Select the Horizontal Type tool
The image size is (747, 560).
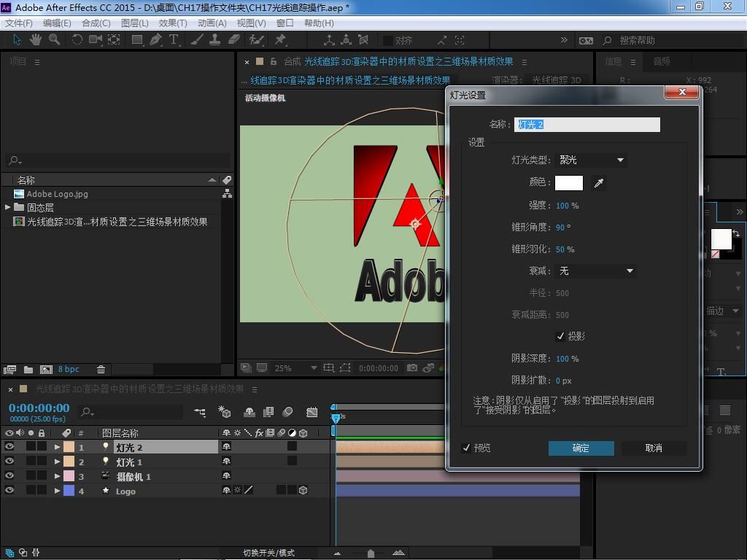point(174,40)
